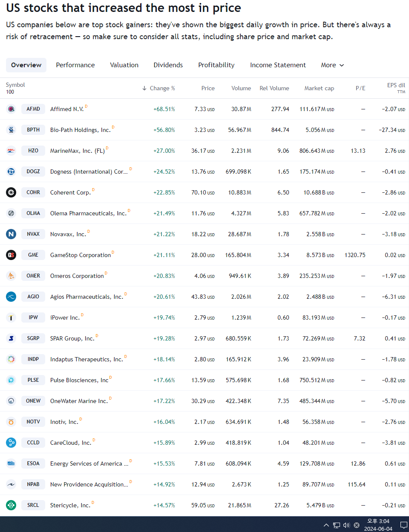The image size is (409, 532).
Task: Sort by the Symbol column header
Action: (15, 85)
